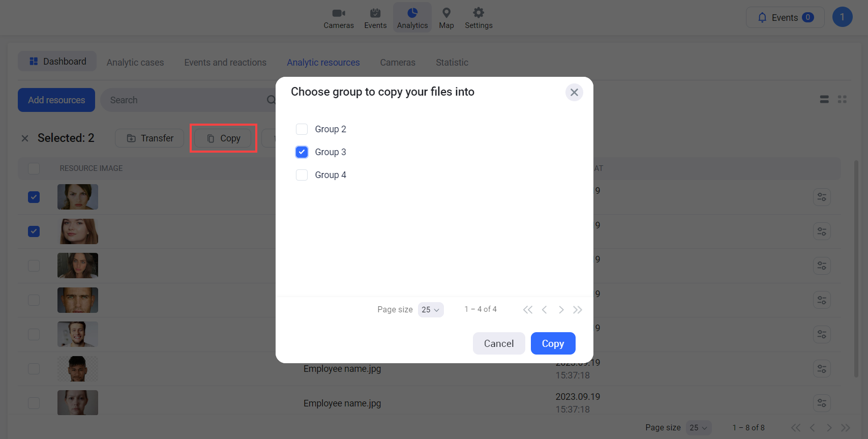868x439 pixels.
Task: Clear the current selection of resources
Action: pos(25,138)
